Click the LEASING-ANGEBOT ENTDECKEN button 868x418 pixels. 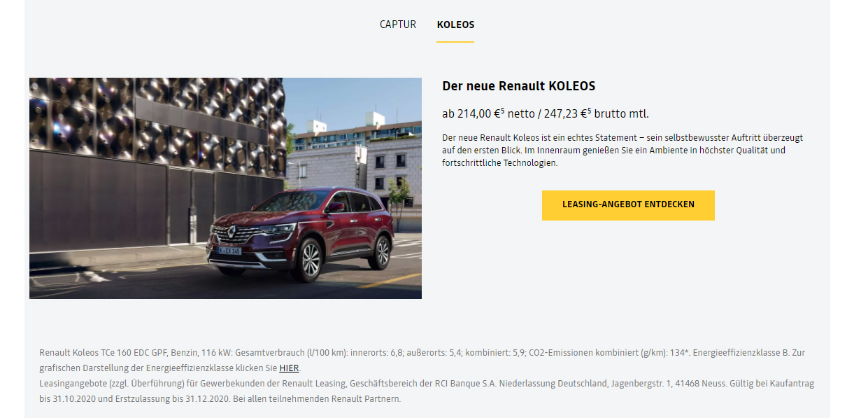[628, 205]
